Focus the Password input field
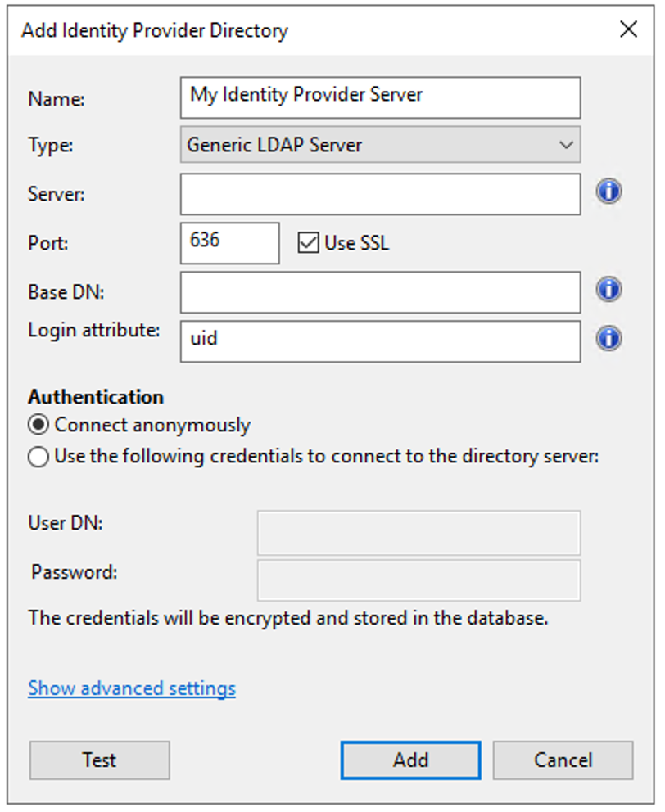Viewport: 665px width, 812px height. tap(418, 580)
